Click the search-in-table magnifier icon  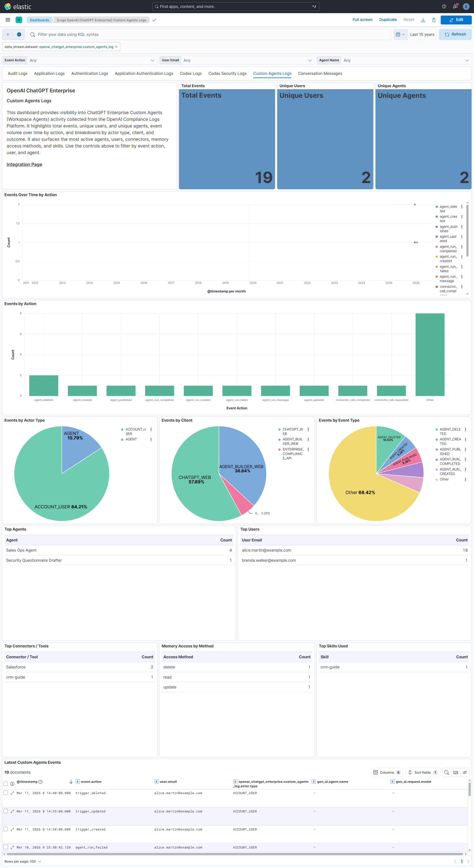(446, 772)
